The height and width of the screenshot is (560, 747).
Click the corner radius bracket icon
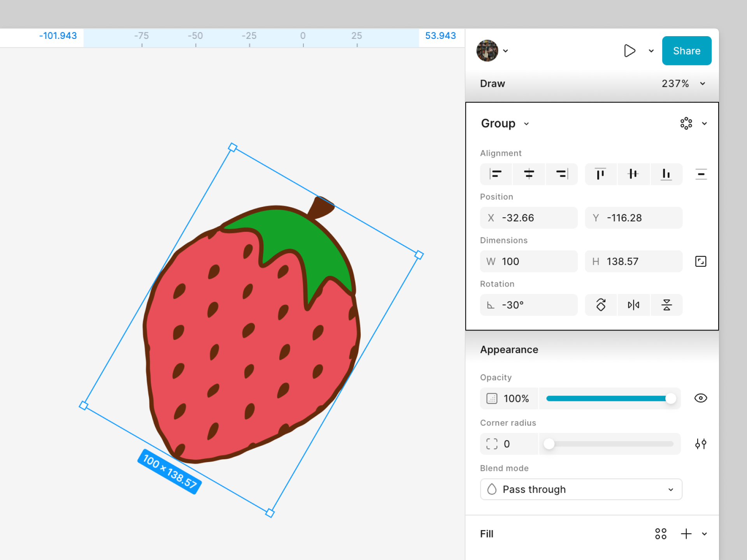tap(492, 444)
